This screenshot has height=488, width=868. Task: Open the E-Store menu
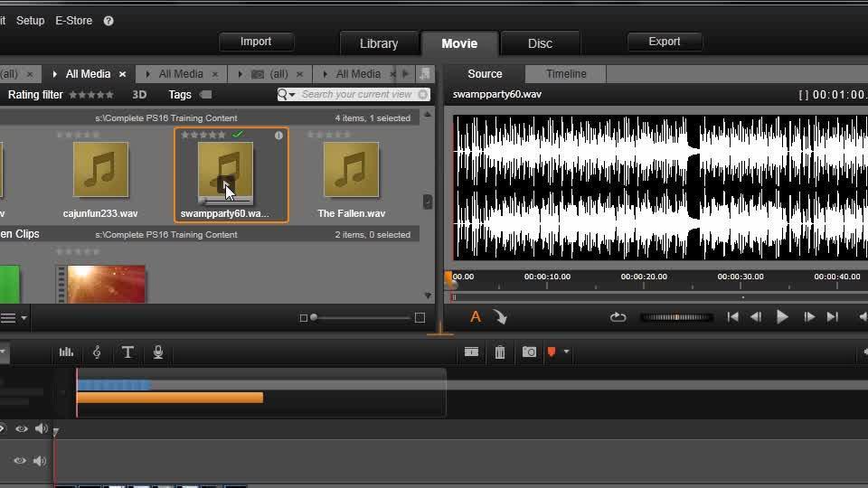pos(73,21)
